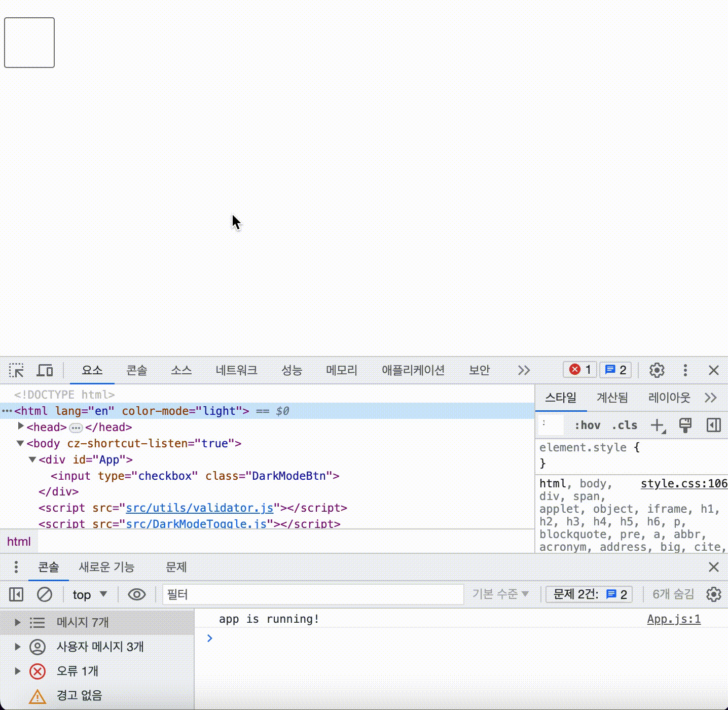
Task: Click the console prompt input line
Action: click(x=461, y=638)
